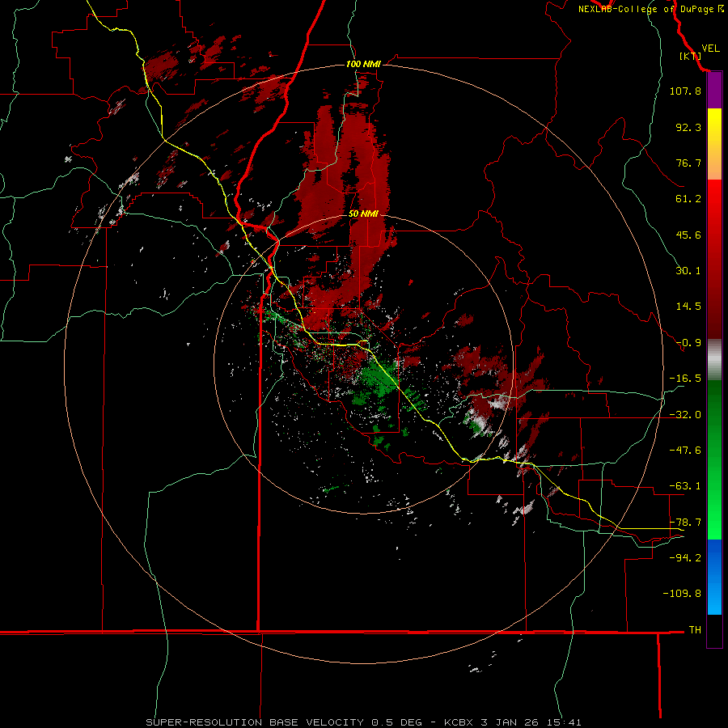Click the 61.2 velocity scale value
Screen dimensions: 728x728
688,199
